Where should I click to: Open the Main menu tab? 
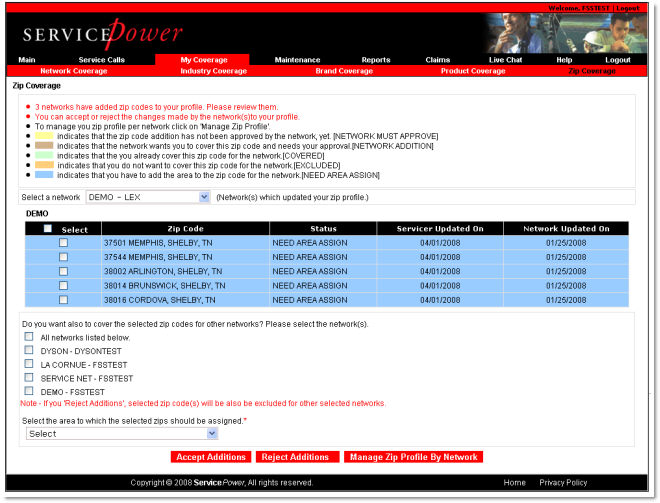pyautogui.click(x=27, y=60)
